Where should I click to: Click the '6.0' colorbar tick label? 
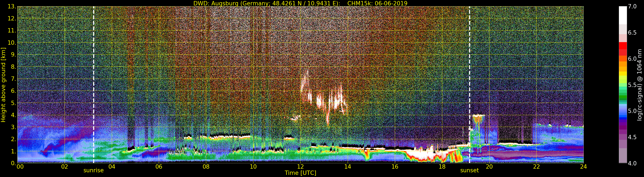(x=632, y=59)
